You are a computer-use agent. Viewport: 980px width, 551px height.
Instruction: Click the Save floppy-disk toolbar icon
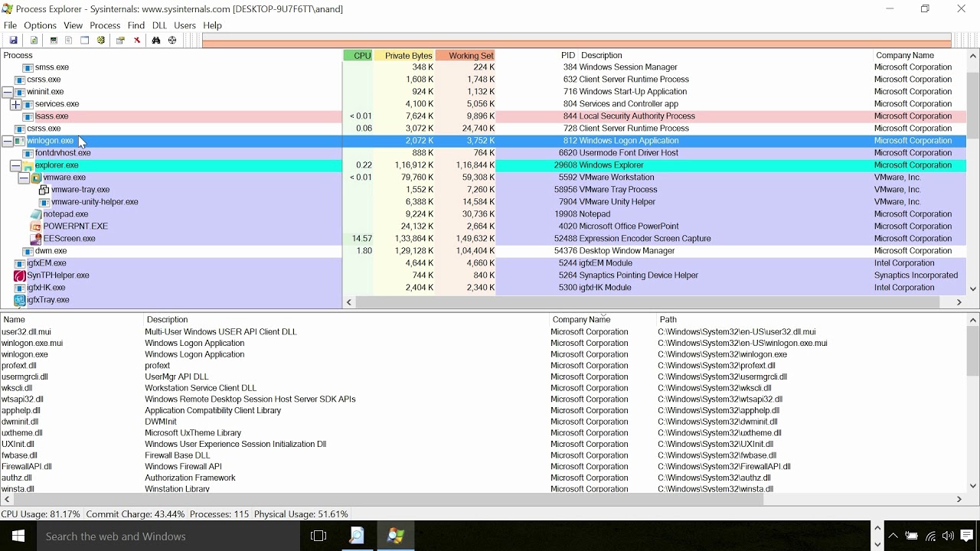13,41
